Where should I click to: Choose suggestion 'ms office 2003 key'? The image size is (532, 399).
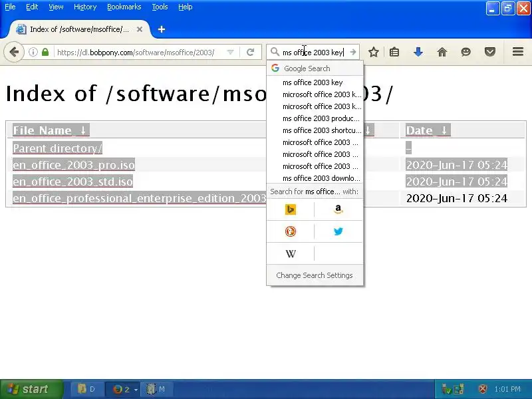315,82
